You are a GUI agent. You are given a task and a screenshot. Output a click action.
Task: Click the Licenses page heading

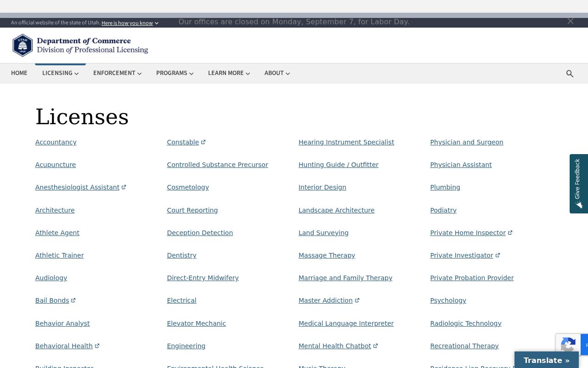[82, 117]
